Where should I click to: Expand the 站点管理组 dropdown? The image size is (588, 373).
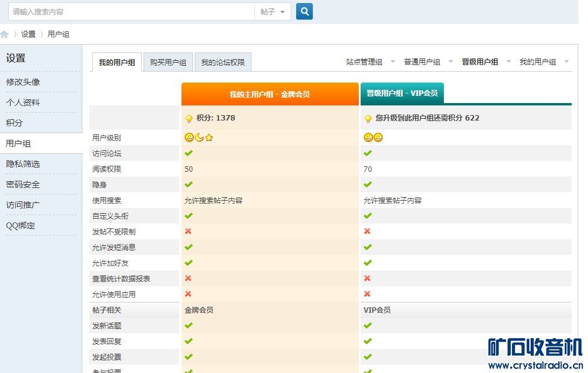tap(369, 62)
